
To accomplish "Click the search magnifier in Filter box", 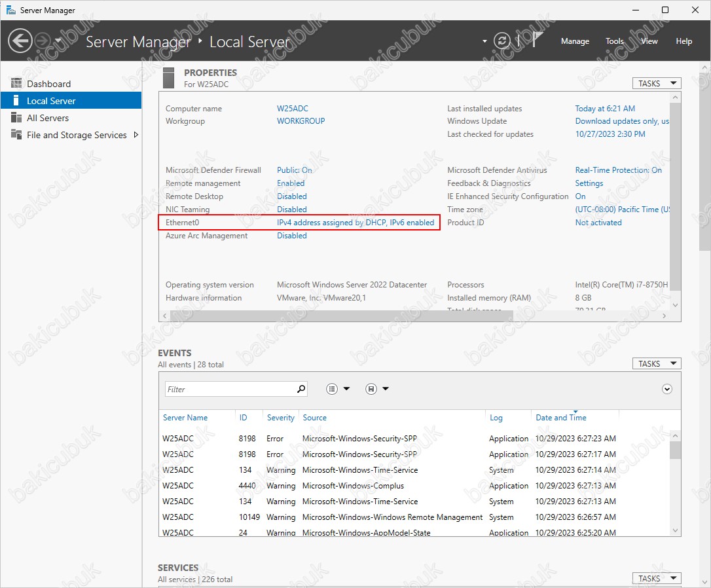I will coord(301,389).
